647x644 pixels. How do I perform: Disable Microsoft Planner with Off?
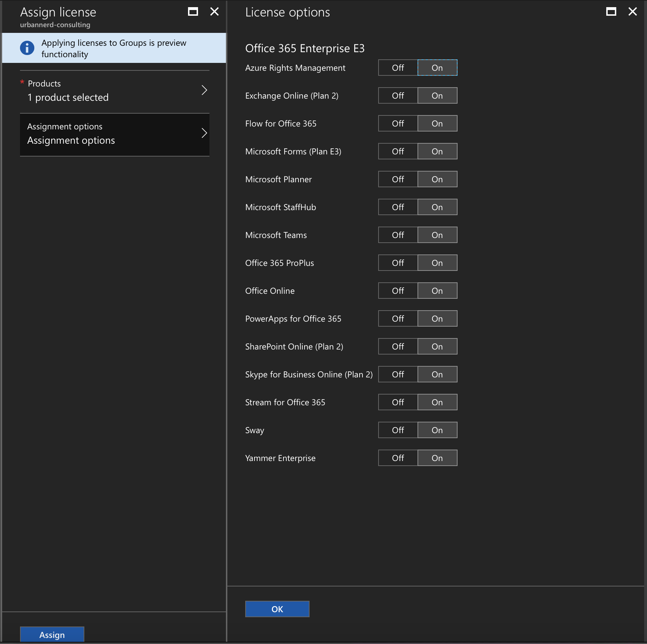click(x=398, y=179)
